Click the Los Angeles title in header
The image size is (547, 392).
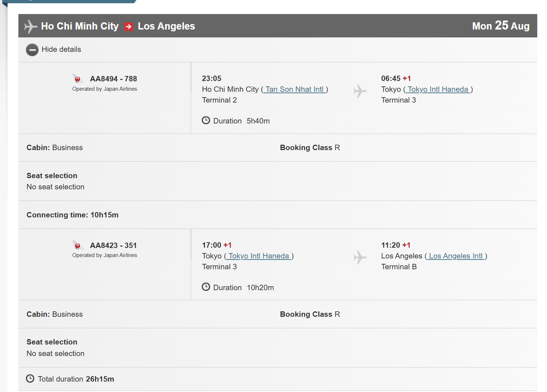166,26
